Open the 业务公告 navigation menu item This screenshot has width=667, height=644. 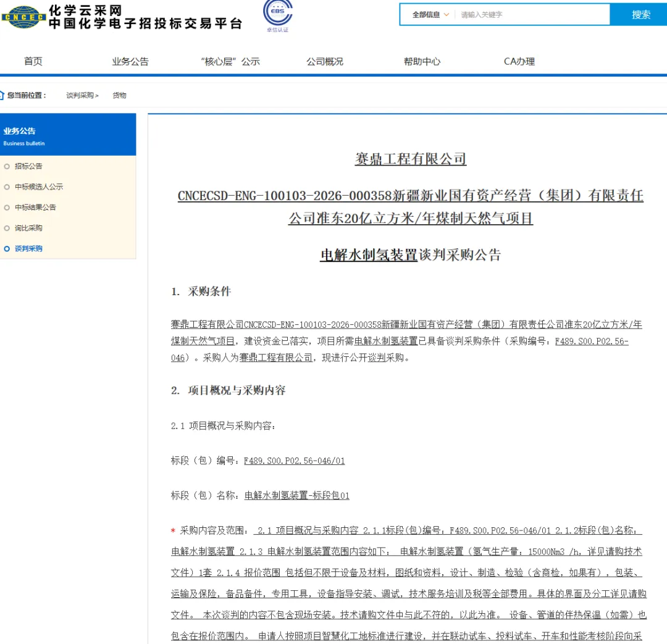130,62
